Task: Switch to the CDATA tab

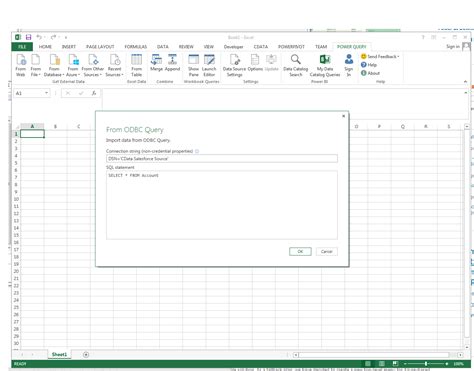Action: click(x=261, y=47)
